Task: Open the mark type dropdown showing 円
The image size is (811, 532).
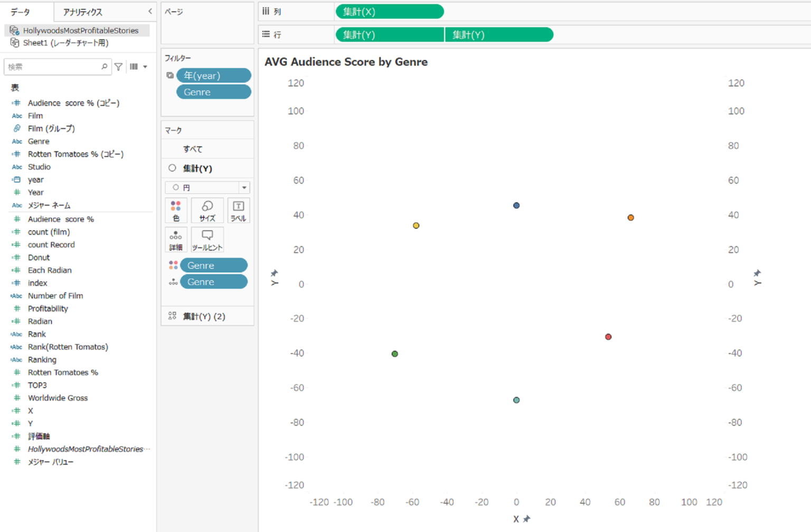Action: coord(243,187)
